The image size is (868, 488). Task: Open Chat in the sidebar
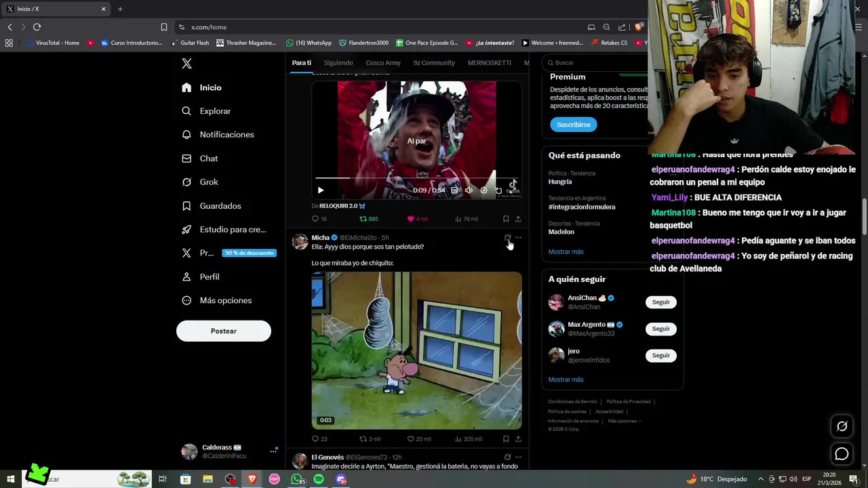coord(200,159)
